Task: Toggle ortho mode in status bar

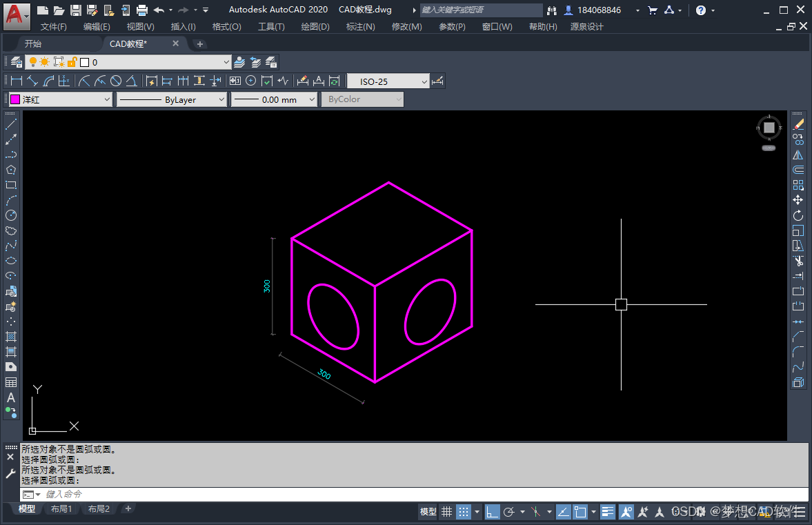Action: point(492,512)
